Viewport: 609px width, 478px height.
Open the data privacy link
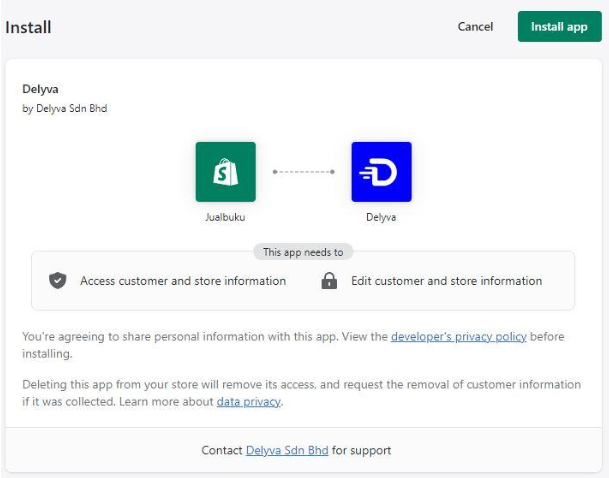[249, 402]
